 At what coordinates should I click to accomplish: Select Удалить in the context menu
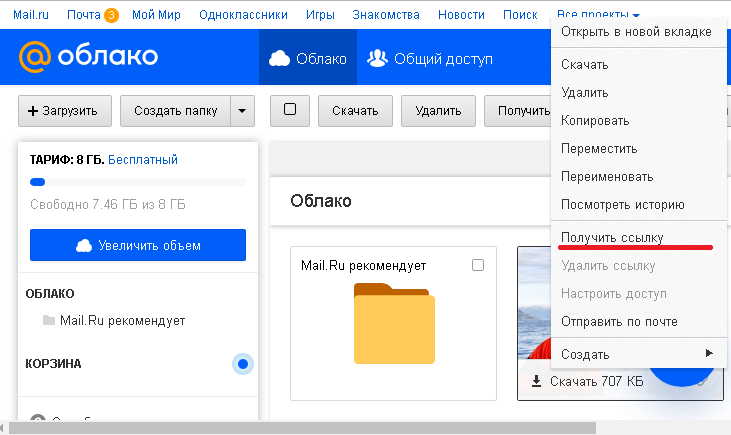[x=639, y=92]
